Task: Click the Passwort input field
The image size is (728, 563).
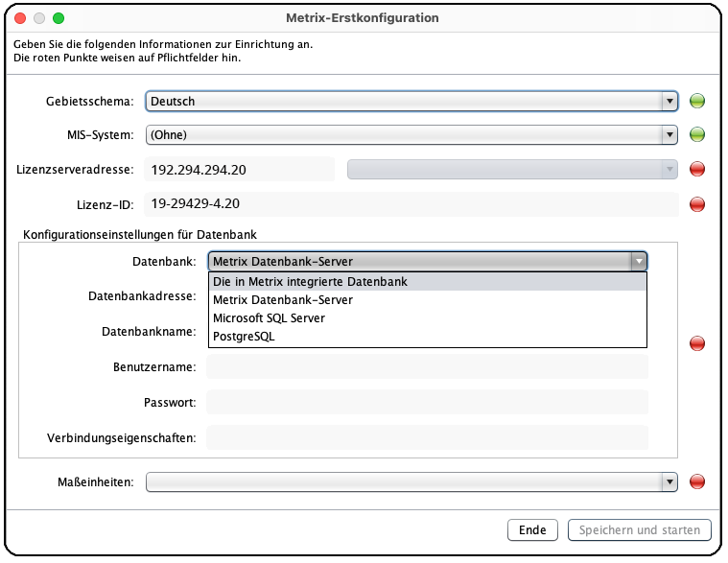Action: pos(427,403)
